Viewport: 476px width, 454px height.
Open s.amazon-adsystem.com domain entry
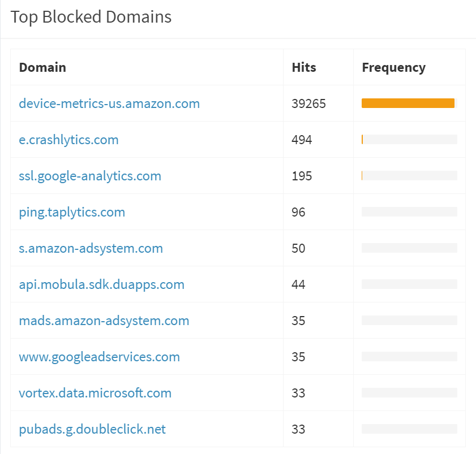pos(91,248)
